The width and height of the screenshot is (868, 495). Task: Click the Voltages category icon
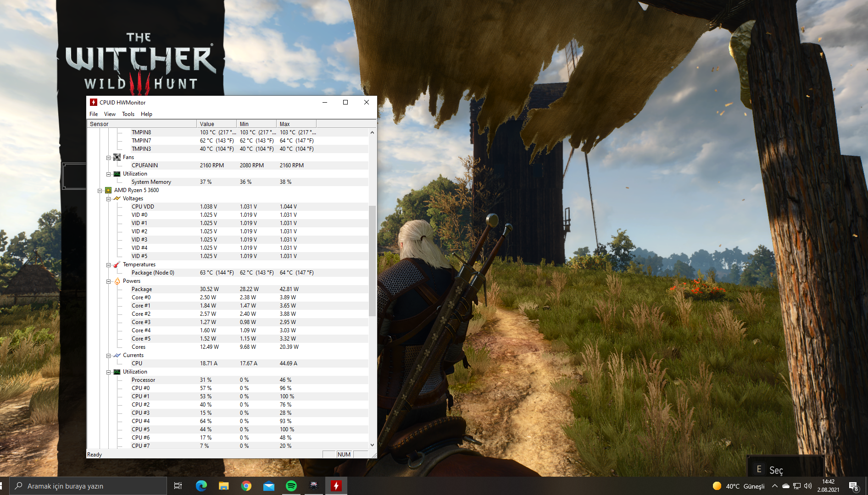coord(117,198)
